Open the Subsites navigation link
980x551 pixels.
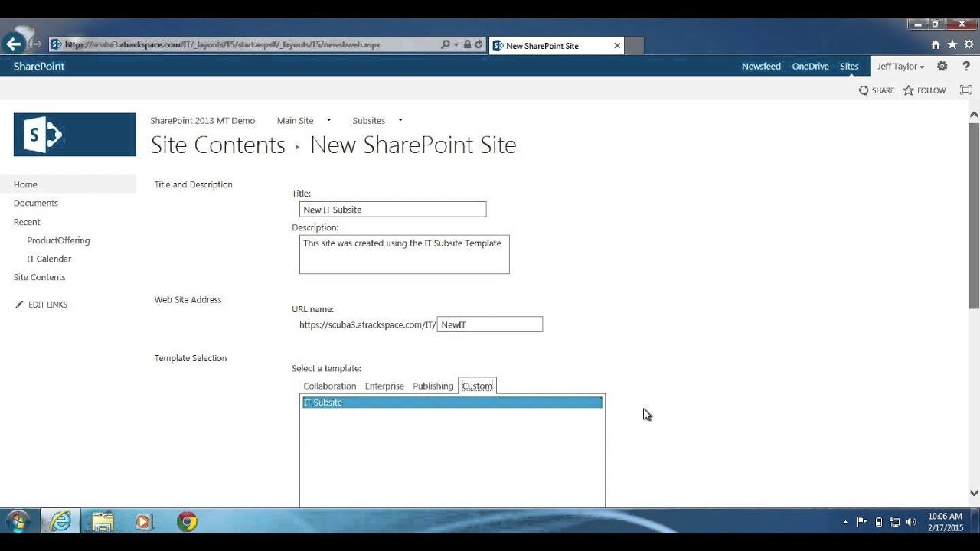tap(369, 120)
